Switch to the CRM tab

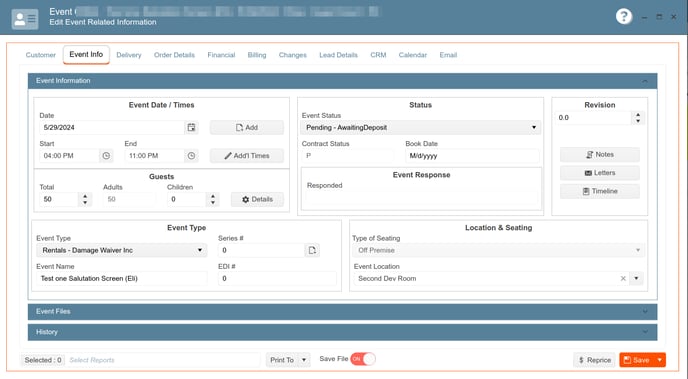pyautogui.click(x=378, y=55)
